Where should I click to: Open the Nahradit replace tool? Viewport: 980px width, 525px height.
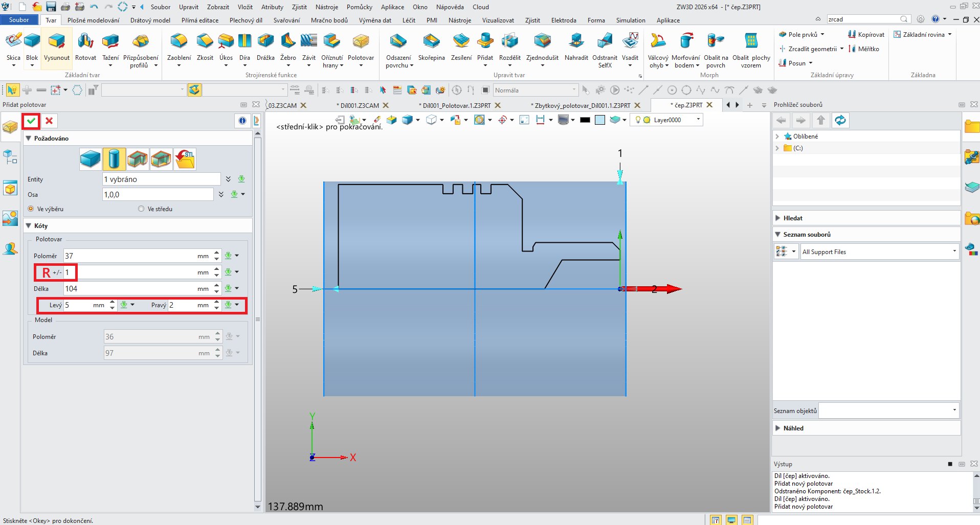(576, 48)
